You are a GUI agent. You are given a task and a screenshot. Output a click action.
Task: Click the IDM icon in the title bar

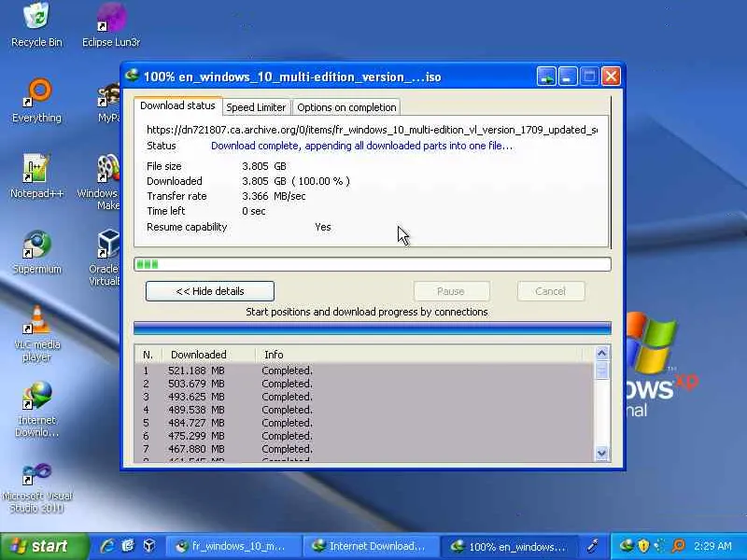click(132, 76)
